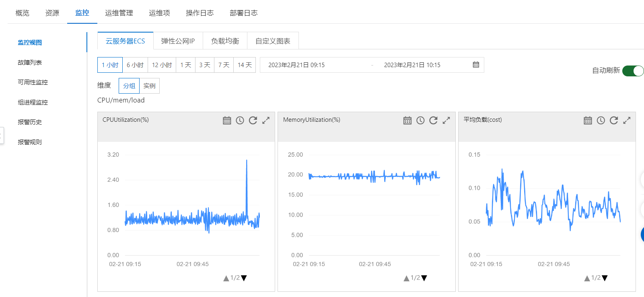
Task: Click the CPU/mem/load section heading
Action: click(121, 100)
